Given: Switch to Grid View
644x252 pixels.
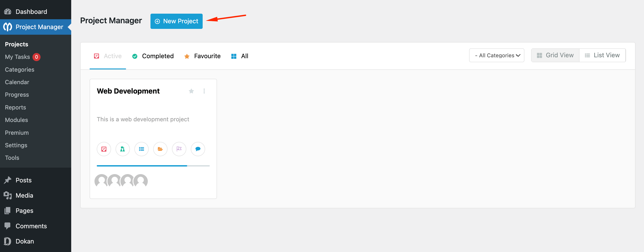Looking at the screenshot, I should (x=555, y=55).
